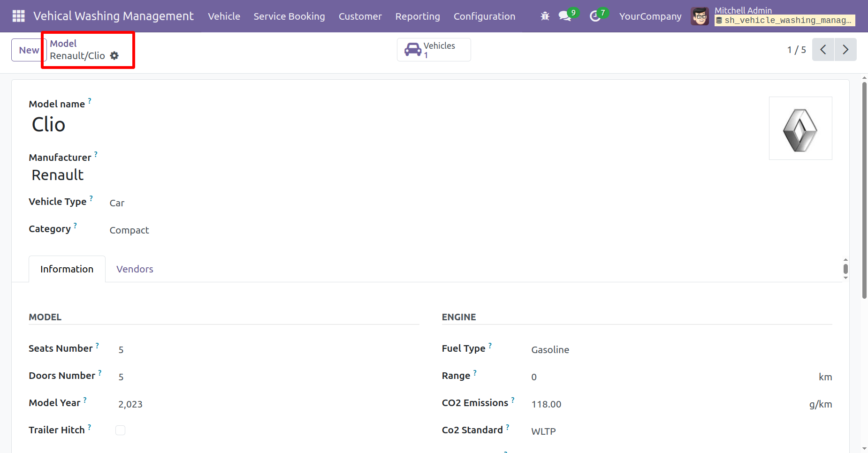Edit the Model Year field 2,023
Screen dimensions: 868x453
130,404
